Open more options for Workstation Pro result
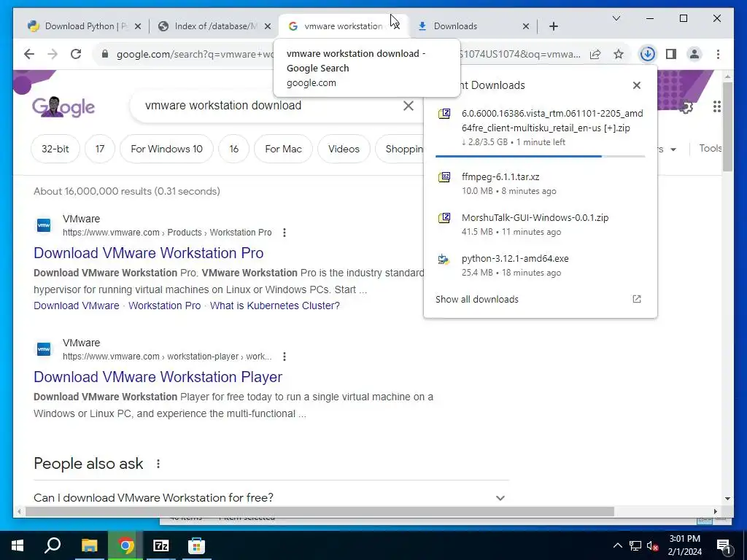Viewport: 747px width, 560px height. [x=285, y=233]
